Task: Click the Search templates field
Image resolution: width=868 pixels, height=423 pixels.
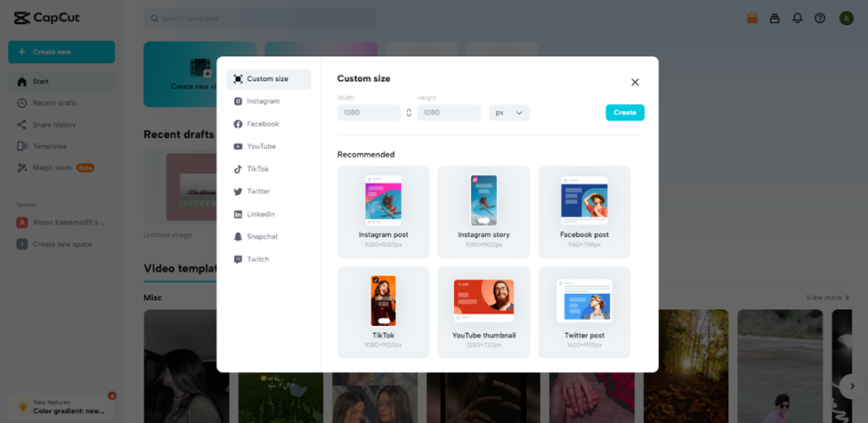Action: (x=260, y=19)
